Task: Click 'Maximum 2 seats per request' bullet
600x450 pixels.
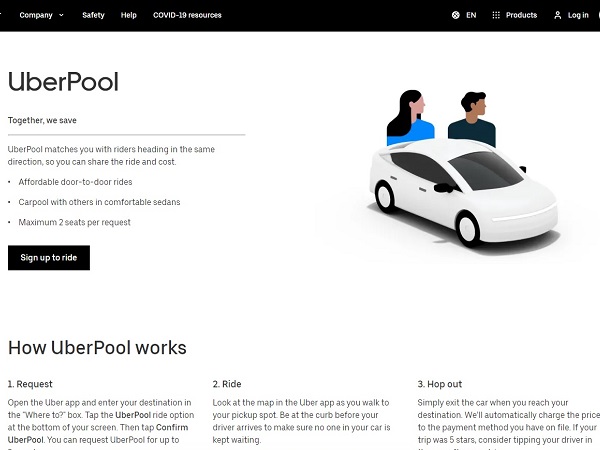Action: click(x=74, y=222)
